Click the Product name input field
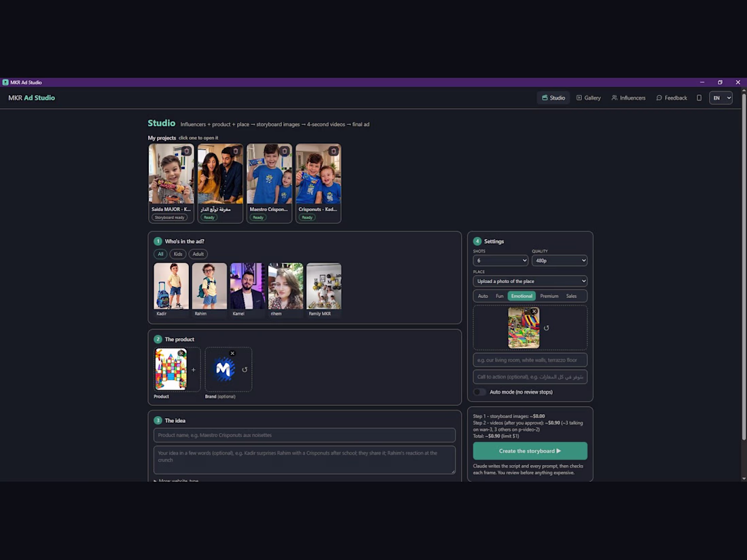The height and width of the screenshot is (560, 747). 304,435
